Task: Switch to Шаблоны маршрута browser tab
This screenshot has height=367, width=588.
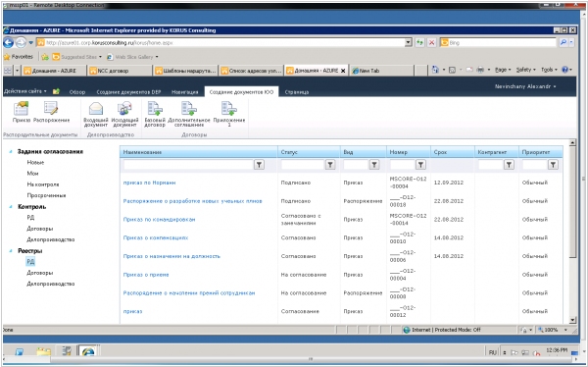Action: click(x=185, y=71)
